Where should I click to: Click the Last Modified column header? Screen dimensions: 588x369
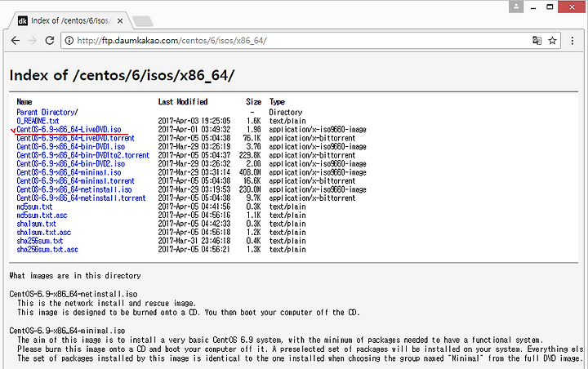[x=183, y=101]
